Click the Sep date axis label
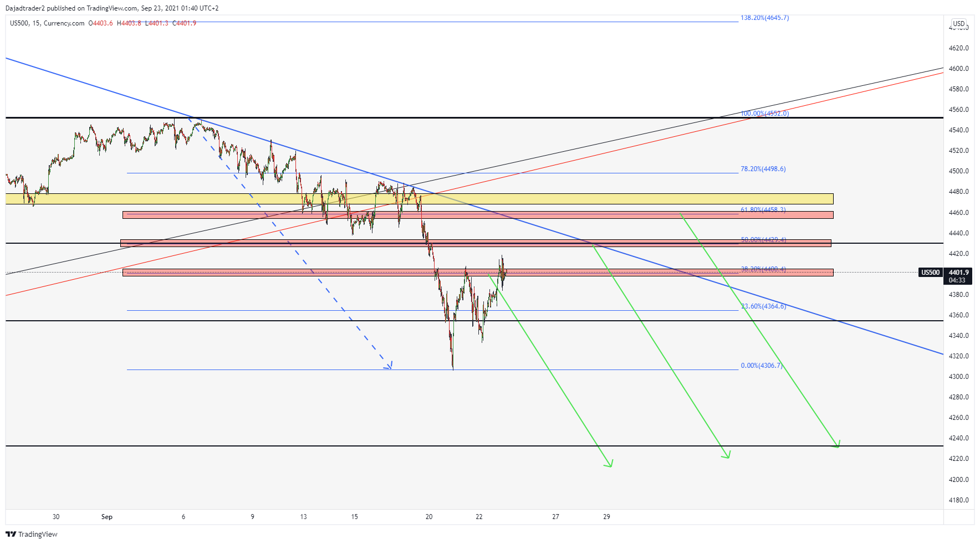 (107, 517)
